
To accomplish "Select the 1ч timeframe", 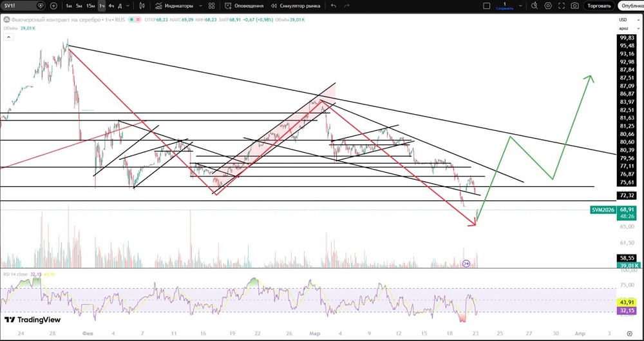I will [102, 6].
